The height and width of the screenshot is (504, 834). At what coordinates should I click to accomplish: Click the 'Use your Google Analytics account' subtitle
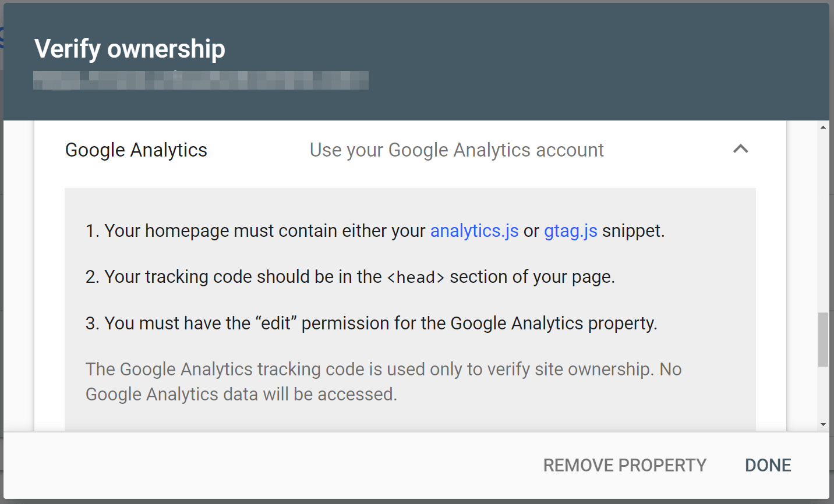click(457, 150)
